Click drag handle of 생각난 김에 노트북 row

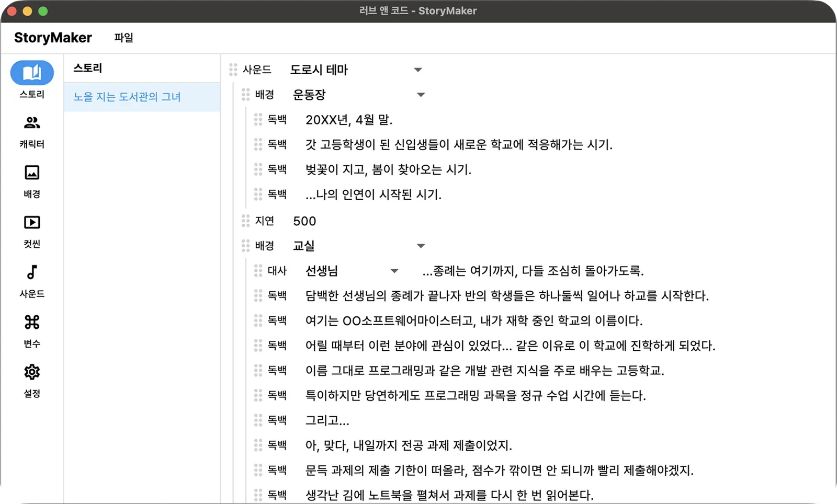pyautogui.click(x=258, y=495)
